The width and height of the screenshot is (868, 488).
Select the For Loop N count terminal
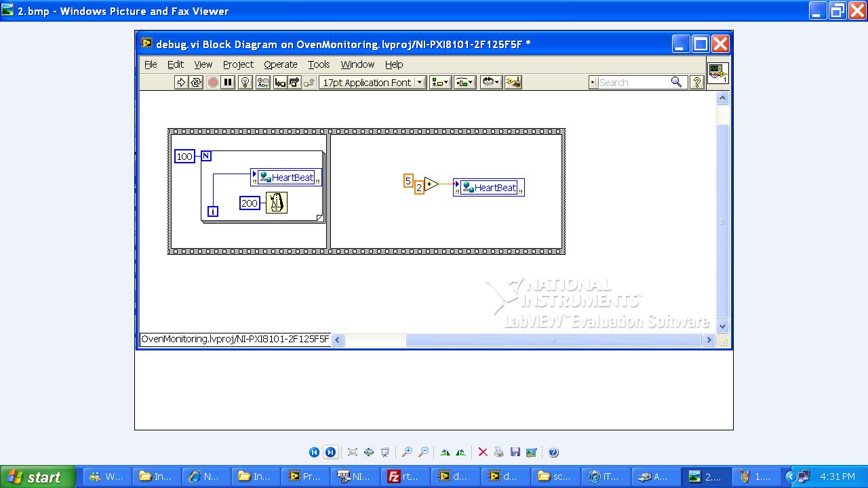click(x=206, y=156)
